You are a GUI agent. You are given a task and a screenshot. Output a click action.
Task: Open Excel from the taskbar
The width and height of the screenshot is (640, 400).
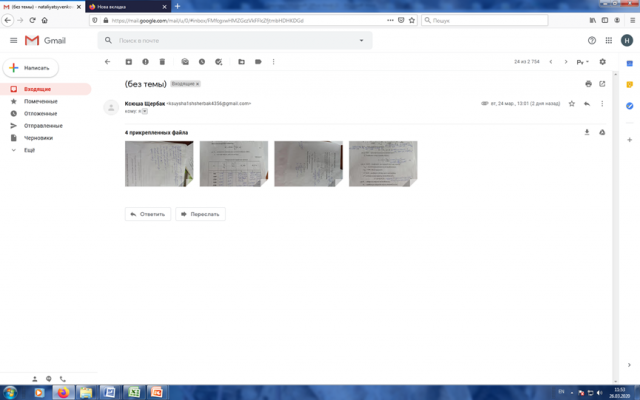(x=134, y=393)
